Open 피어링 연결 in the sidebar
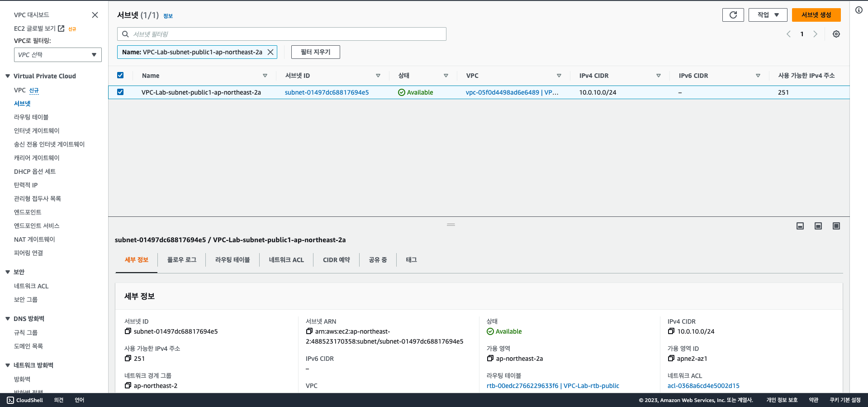868x407 pixels. pyautogui.click(x=28, y=253)
